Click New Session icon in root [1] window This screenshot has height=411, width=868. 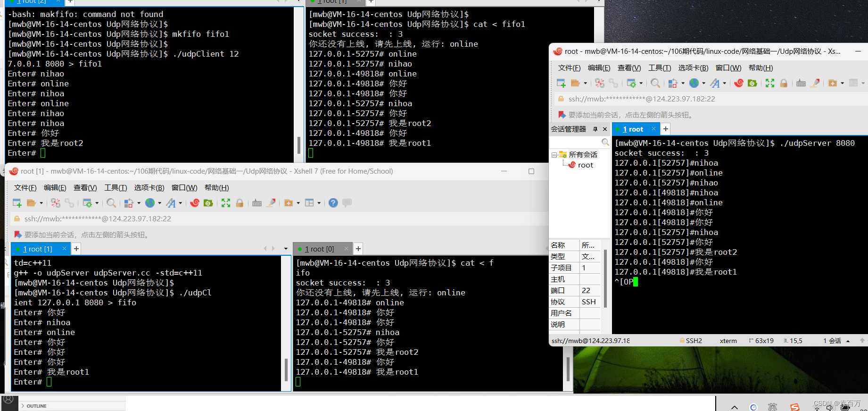(17, 203)
